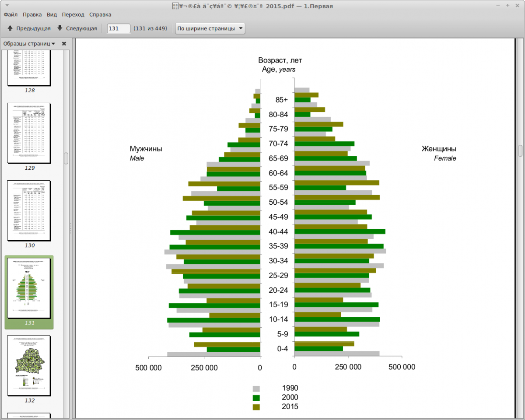Select the page 132 map thumbnail
The height and width of the screenshot is (420, 525).
tap(29, 365)
